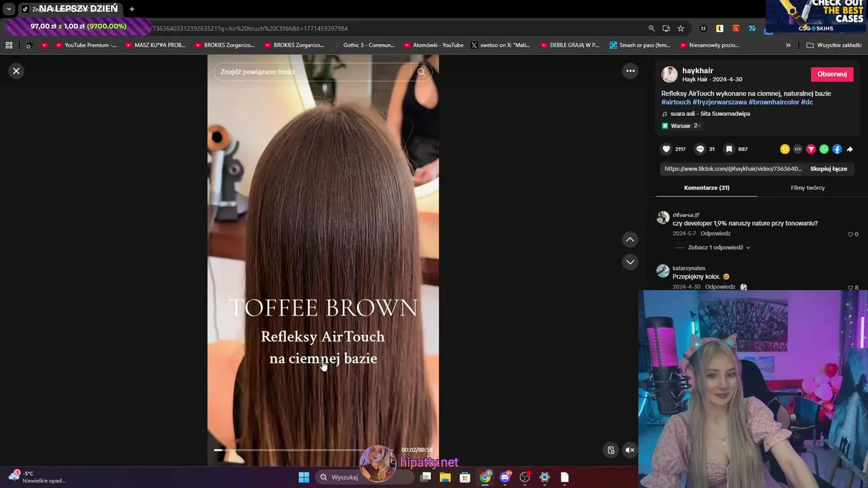This screenshot has width=868, height=488.
Task: Like Oliwia's developer comment
Action: click(850, 235)
